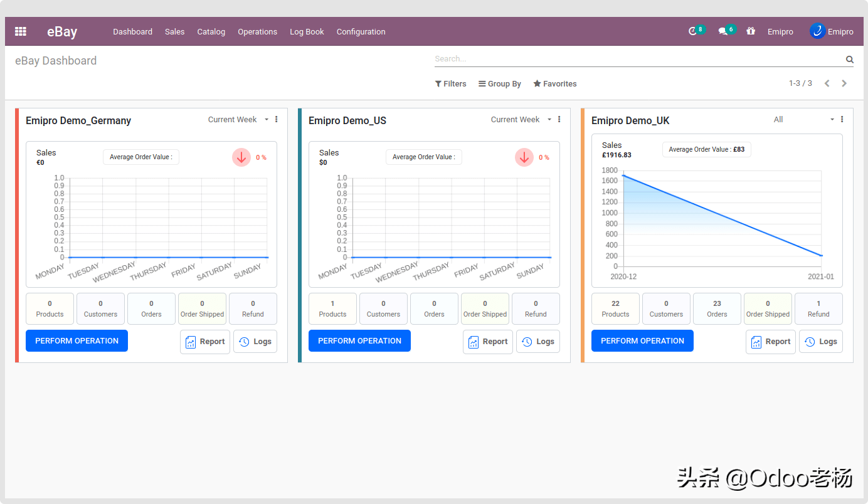Expand Current Week dropdown on Germany card

(x=238, y=120)
